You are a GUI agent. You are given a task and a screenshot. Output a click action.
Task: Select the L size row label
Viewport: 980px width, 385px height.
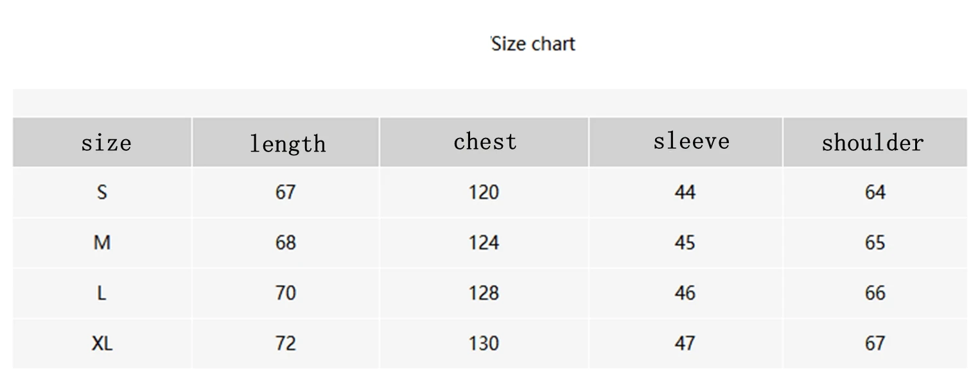(x=101, y=293)
